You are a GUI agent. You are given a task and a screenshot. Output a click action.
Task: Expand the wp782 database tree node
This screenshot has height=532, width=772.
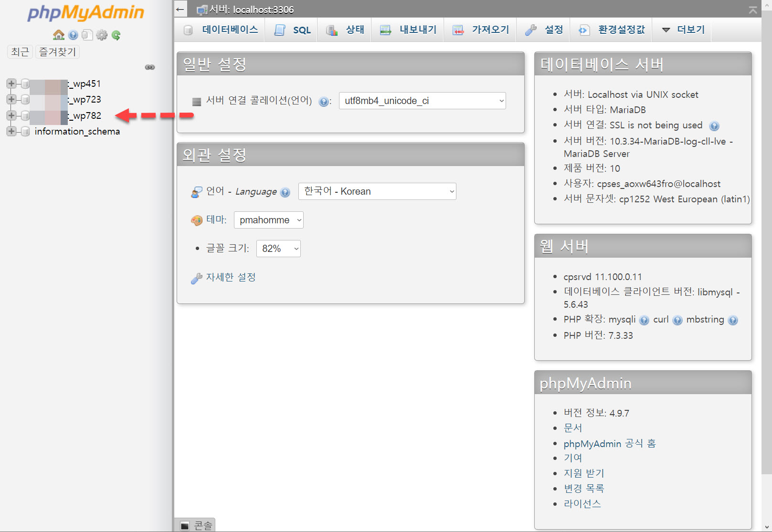11,115
